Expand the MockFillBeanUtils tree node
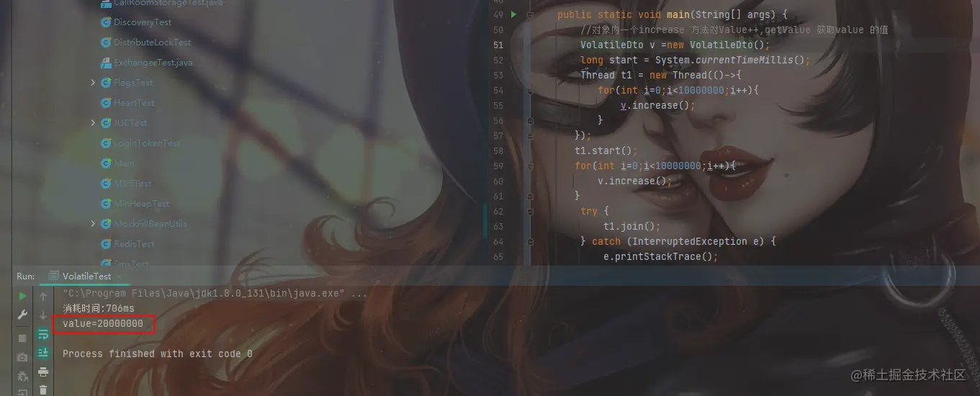This screenshot has width=980, height=396. 93,224
